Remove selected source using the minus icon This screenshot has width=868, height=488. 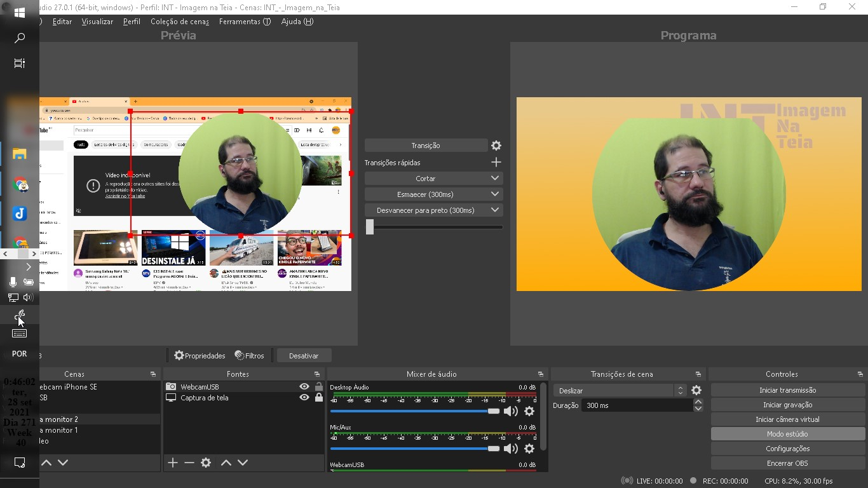[189, 463]
